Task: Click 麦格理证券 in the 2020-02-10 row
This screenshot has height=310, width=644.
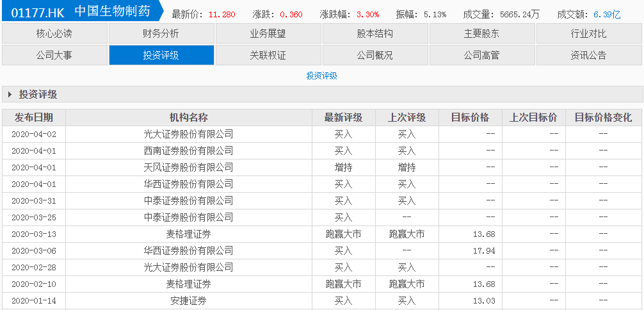Action: 188,284
